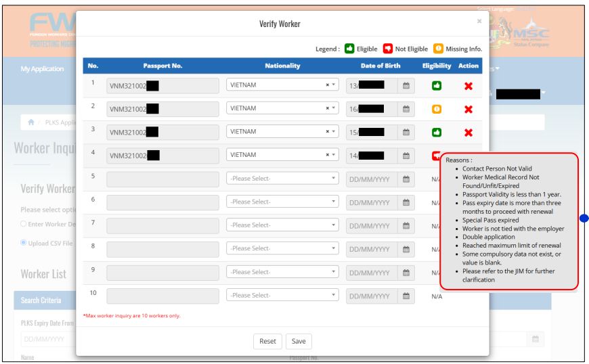This screenshot has height=364, width=589.
Task: Click the Missing Info legend icon
Action: coord(438,49)
